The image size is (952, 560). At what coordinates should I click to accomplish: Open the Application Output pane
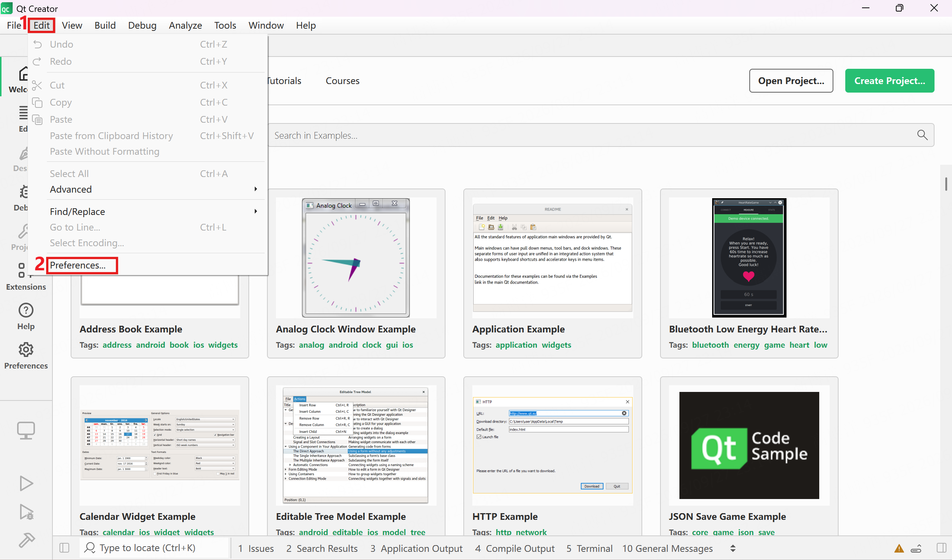coord(416,548)
